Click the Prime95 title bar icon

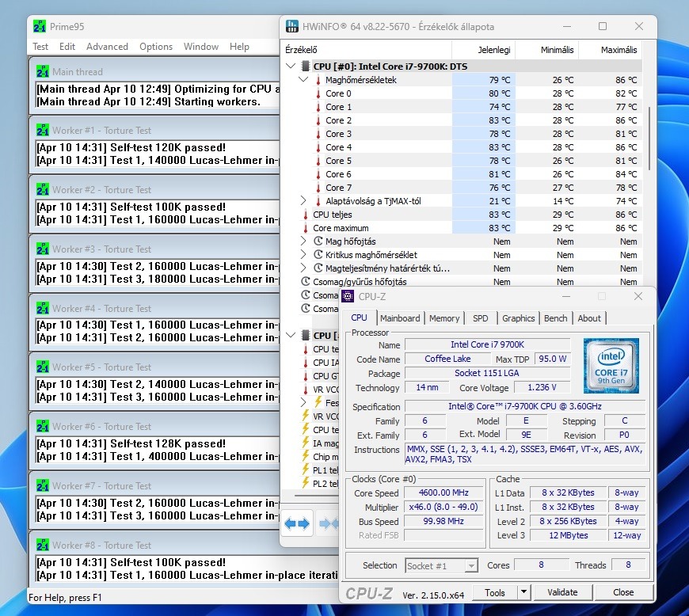click(x=40, y=27)
